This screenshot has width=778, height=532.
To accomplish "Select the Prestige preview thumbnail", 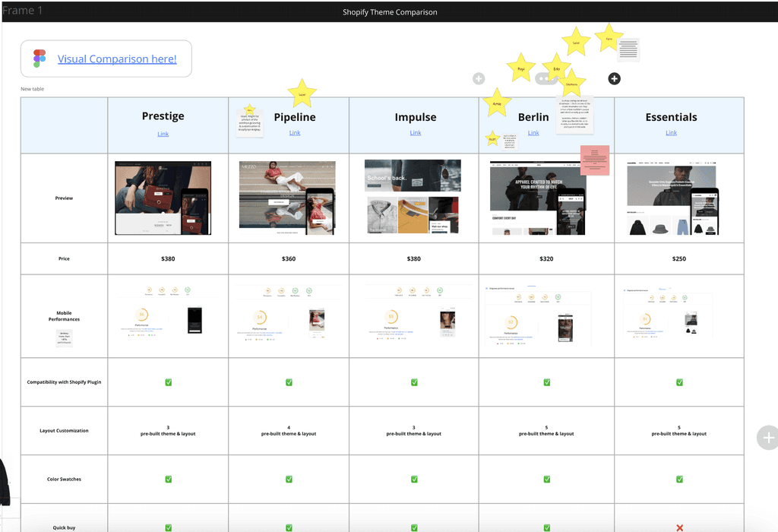I will pyautogui.click(x=163, y=198).
